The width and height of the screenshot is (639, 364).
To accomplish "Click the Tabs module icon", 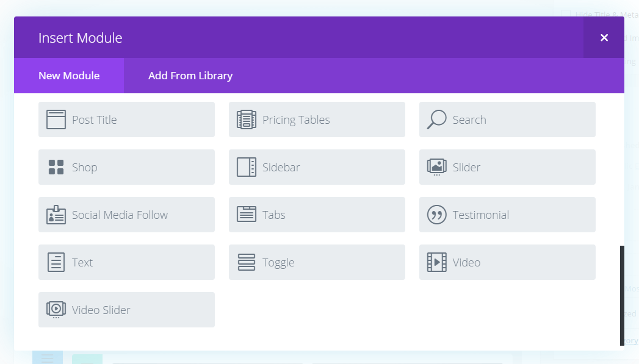I will 247,214.
